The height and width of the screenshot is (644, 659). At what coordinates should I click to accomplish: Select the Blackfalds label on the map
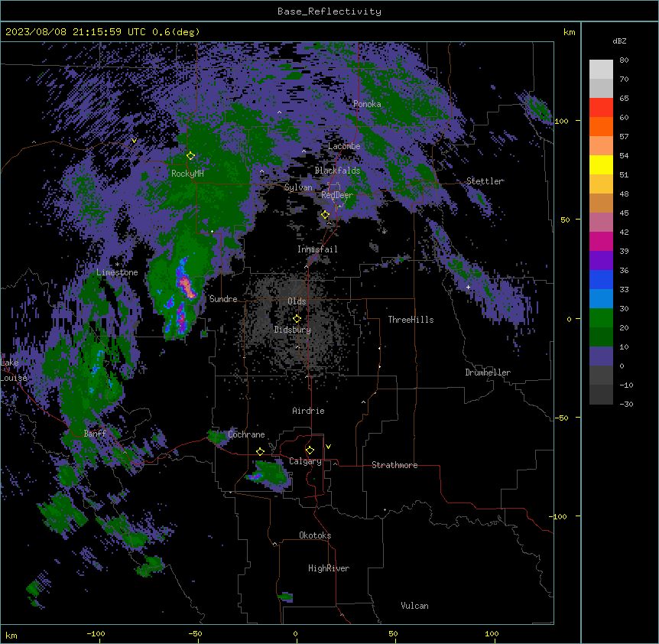[x=337, y=171]
